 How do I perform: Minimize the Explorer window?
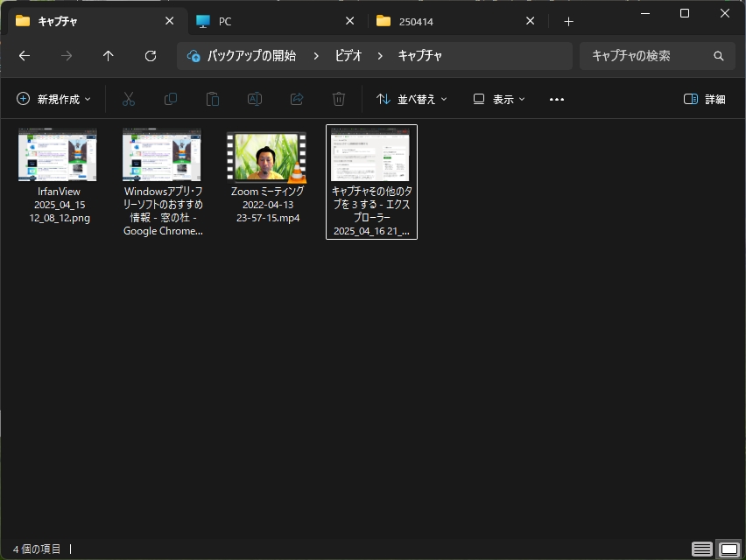point(645,13)
